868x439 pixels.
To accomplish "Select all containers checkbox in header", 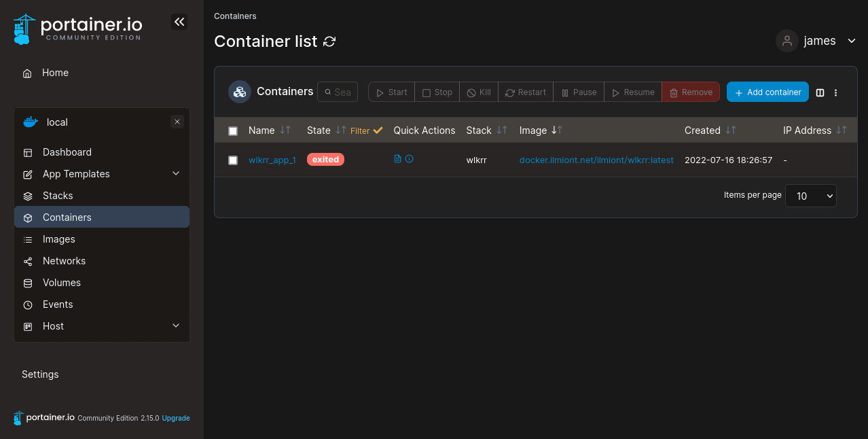I will (x=233, y=131).
